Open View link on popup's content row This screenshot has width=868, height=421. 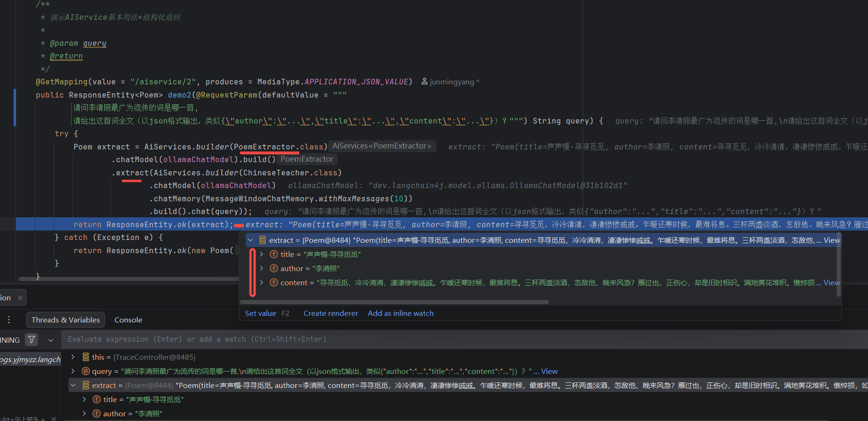point(831,282)
